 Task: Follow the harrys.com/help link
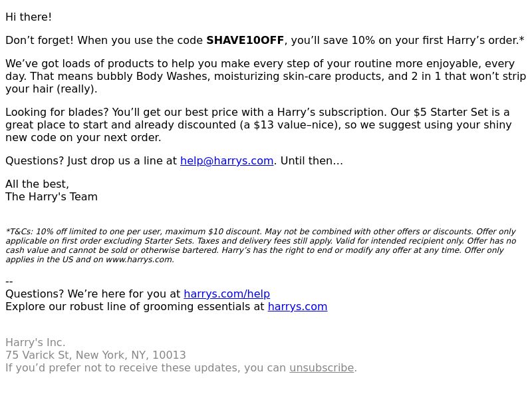[227, 294]
